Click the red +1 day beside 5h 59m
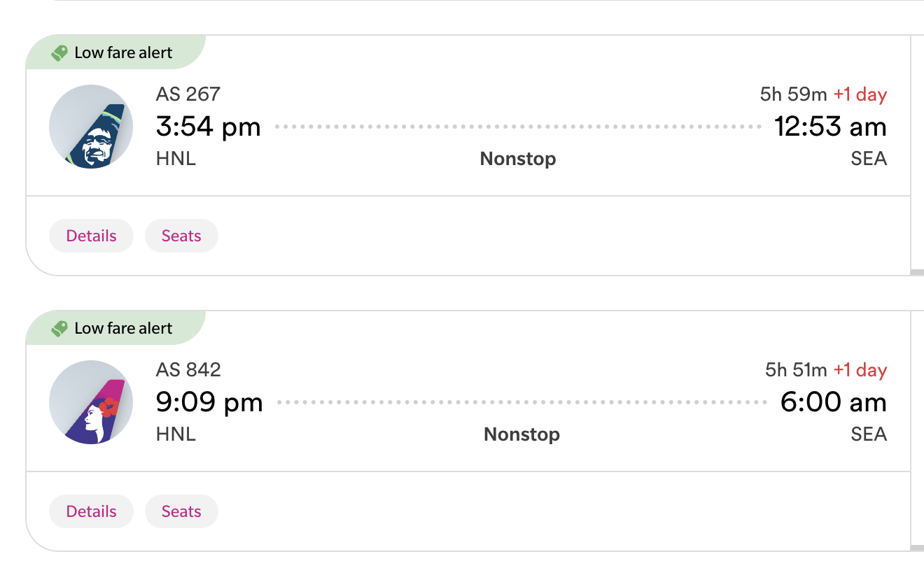The width and height of the screenshot is (924, 575). point(860,94)
